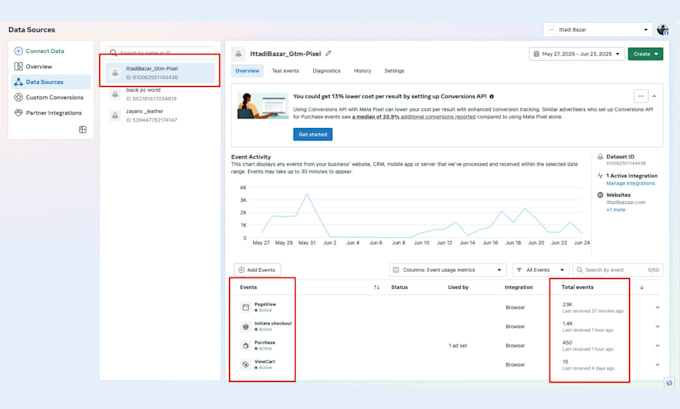680x409 pixels.
Task: Click the Data Sources triangle icon
Action: (18, 82)
